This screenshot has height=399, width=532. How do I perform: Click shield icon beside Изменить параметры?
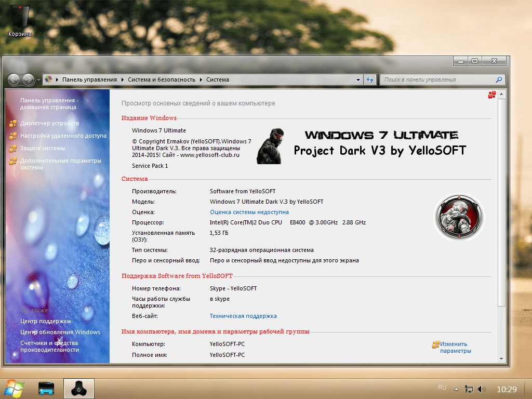(x=436, y=345)
